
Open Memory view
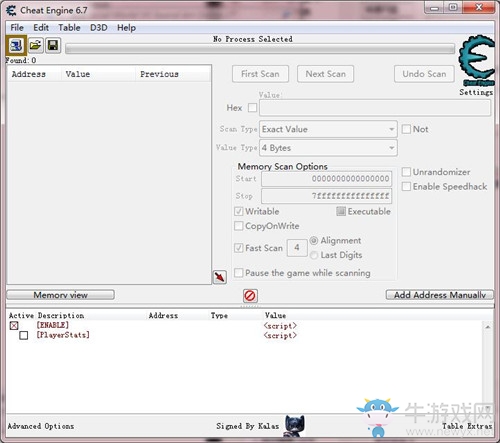click(60, 295)
